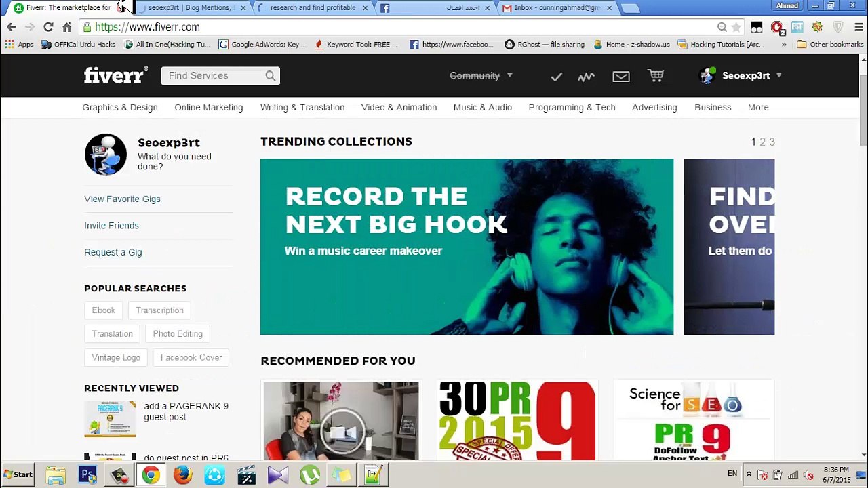The height and width of the screenshot is (488, 868).
Task: Click the red stop-hand adblock extension icon
Action: (x=777, y=27)
